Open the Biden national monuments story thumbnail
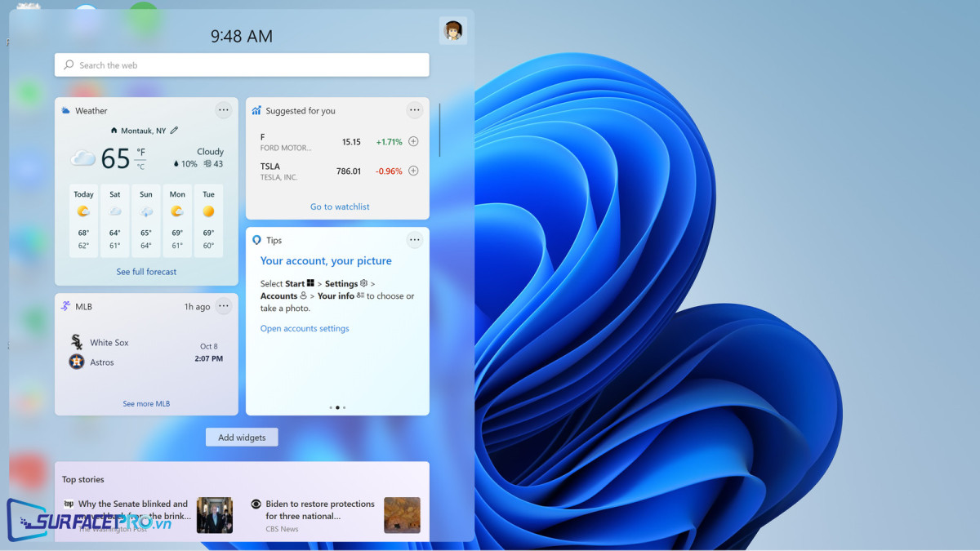Viewport: 980px width, 551px height. (x=402, y=515)
